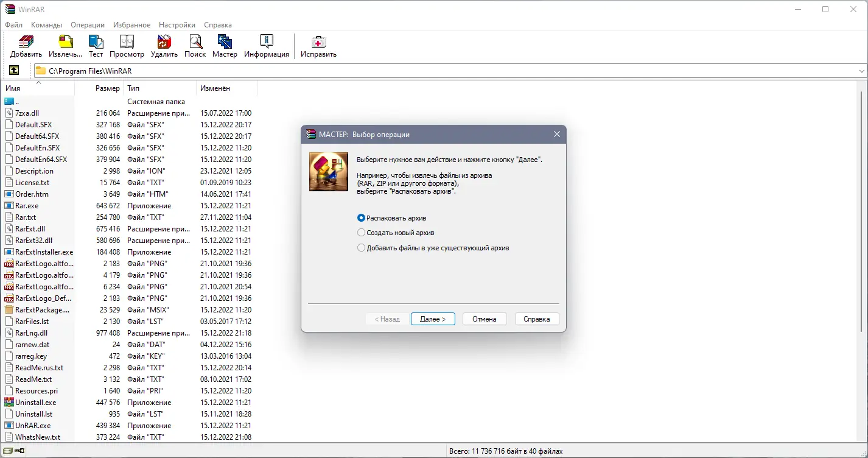Image resolution: width=868 pixels, height=458 pixels.
Task: Click the 7zxa.dll file icon
Action: pos(9,113)
